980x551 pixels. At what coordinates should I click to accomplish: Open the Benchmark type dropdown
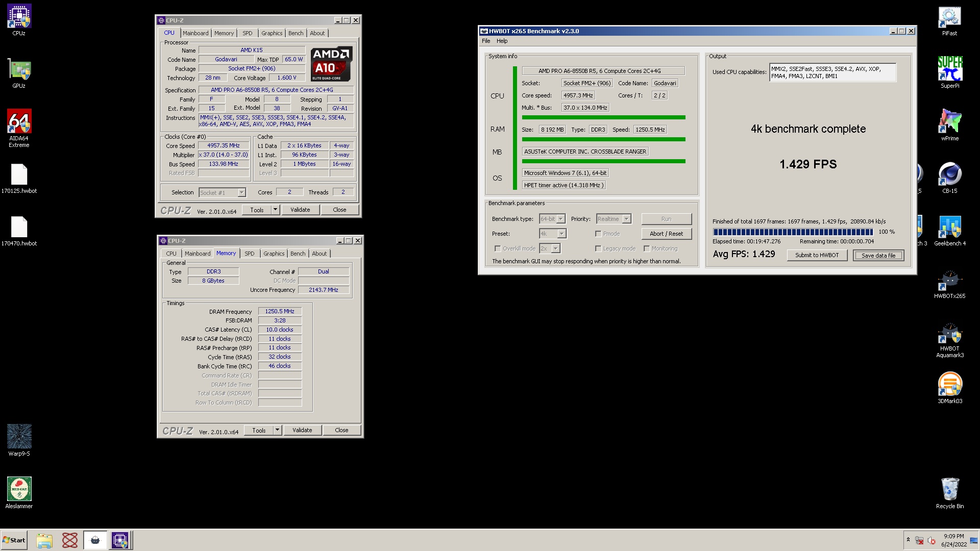552,219
